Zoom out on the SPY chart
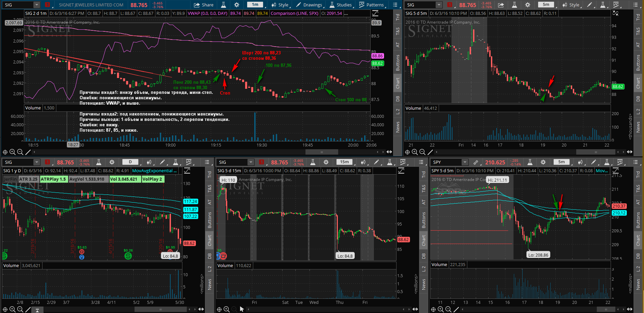 click(x=448, y=309)
